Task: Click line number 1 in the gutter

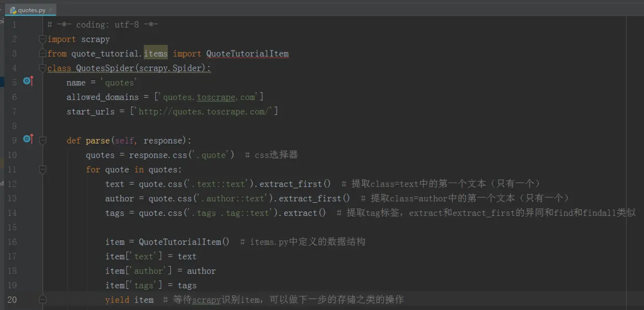Action: 14,24
